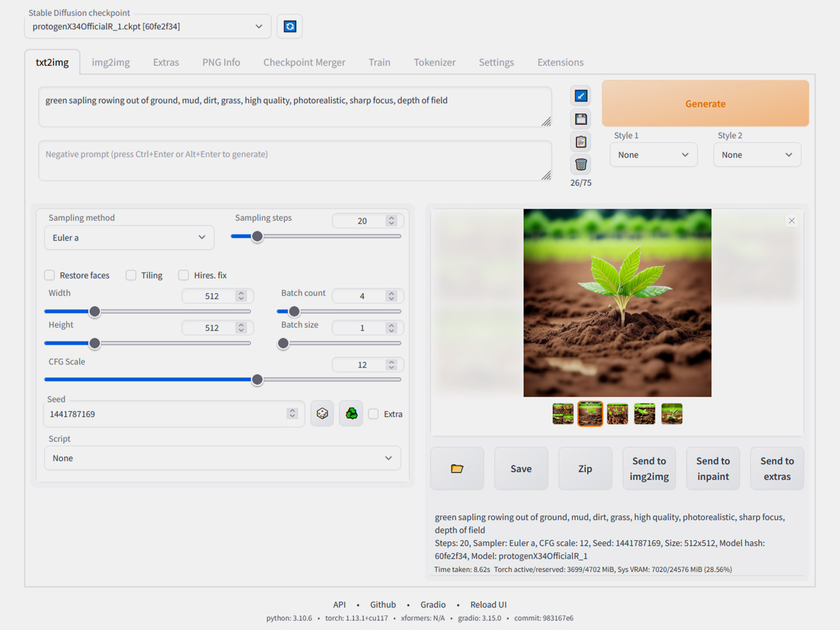Toggle the Tiling checkbox
Image resolution: width=840 pixels, height=630 pixels.
point(131,275)
